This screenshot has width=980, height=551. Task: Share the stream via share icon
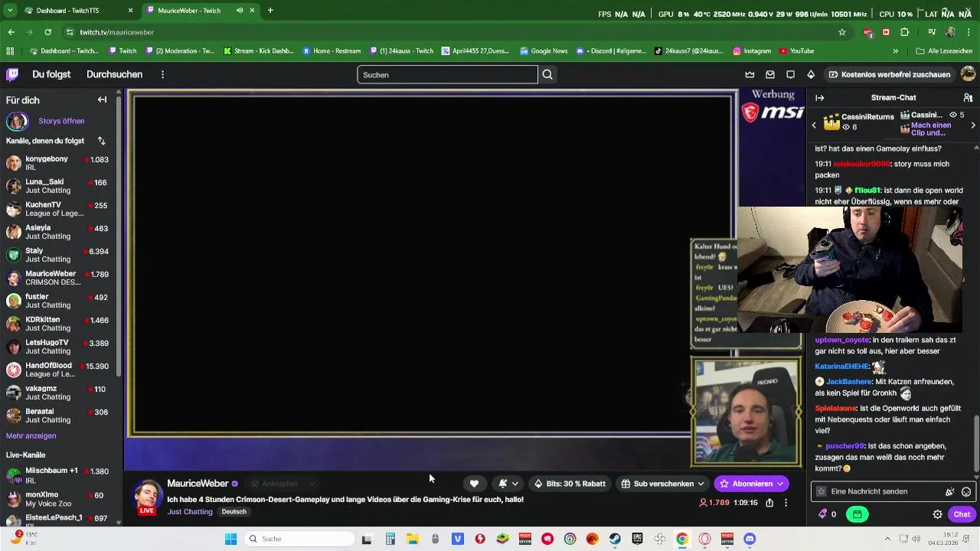(769, 503)
